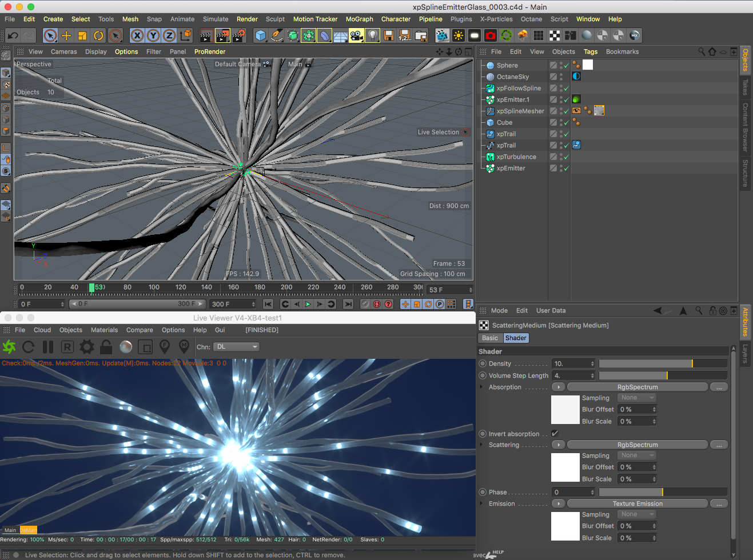Switch to the Basic tab

[490, 338]
